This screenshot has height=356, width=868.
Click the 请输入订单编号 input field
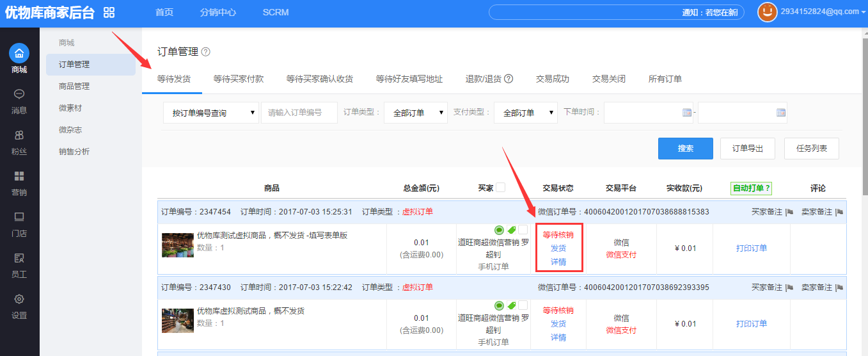[x=299, y=113]
